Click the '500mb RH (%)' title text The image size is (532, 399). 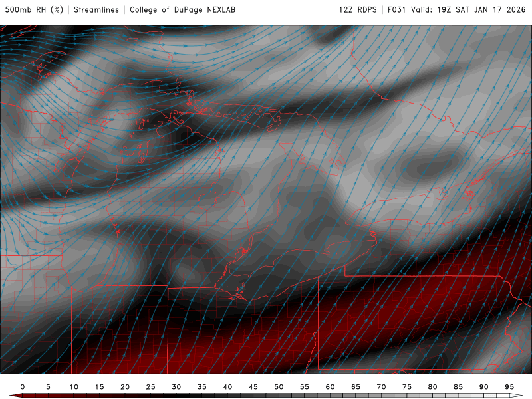[34, 10]
